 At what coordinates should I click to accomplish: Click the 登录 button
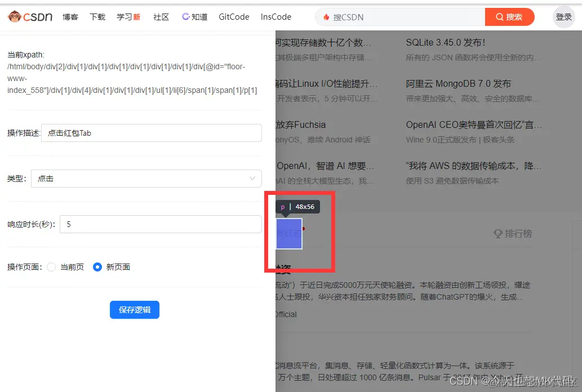(x=563, y=17)
